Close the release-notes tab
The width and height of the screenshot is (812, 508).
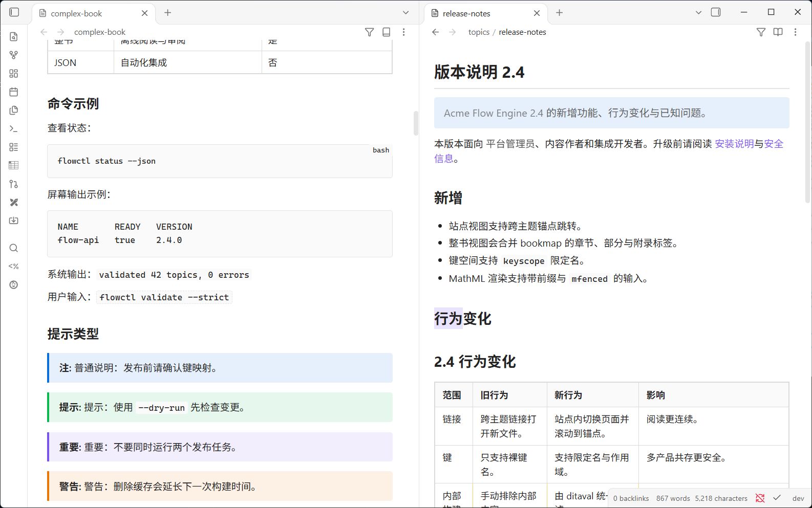[x=537, y=13]
